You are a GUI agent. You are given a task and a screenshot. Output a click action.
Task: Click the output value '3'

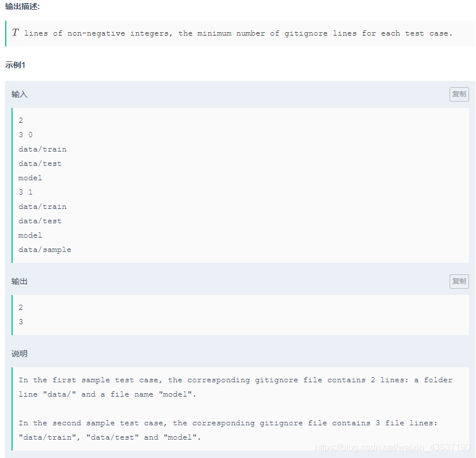click(x=21, y=322)
